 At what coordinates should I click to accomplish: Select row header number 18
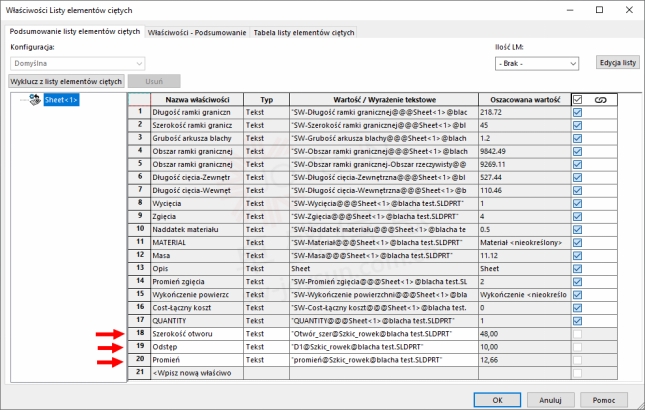click(x=140, y=334)
